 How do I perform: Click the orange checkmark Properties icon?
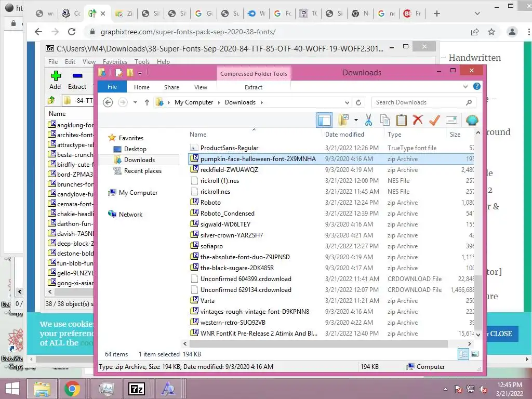[435, 120]
